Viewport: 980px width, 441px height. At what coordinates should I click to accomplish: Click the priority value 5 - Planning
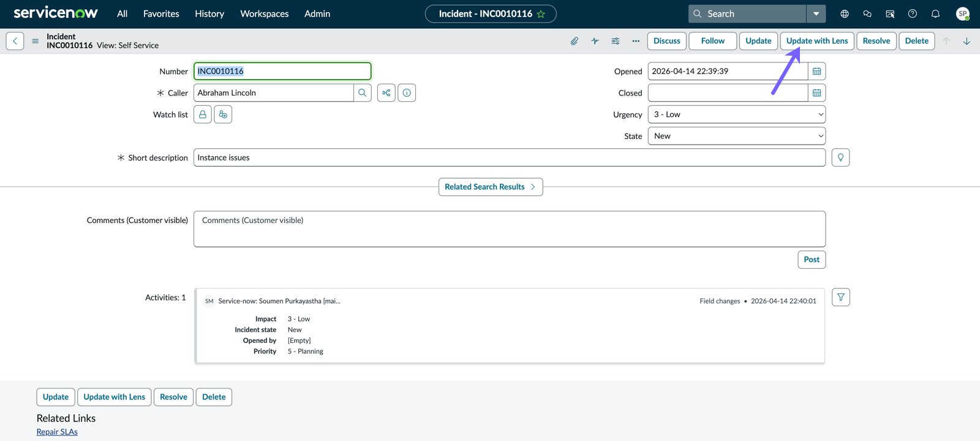click(x=306, y=352)
